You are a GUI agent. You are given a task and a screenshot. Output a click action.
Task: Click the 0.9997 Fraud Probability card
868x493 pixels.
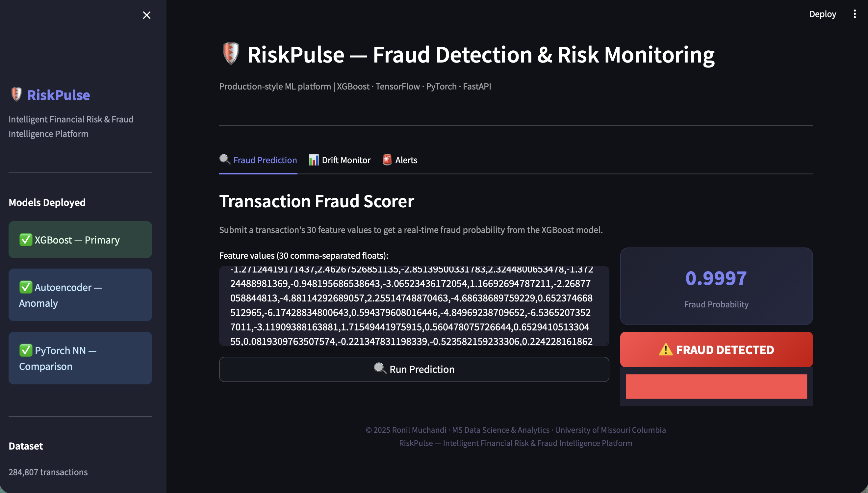tap(716, 286)
